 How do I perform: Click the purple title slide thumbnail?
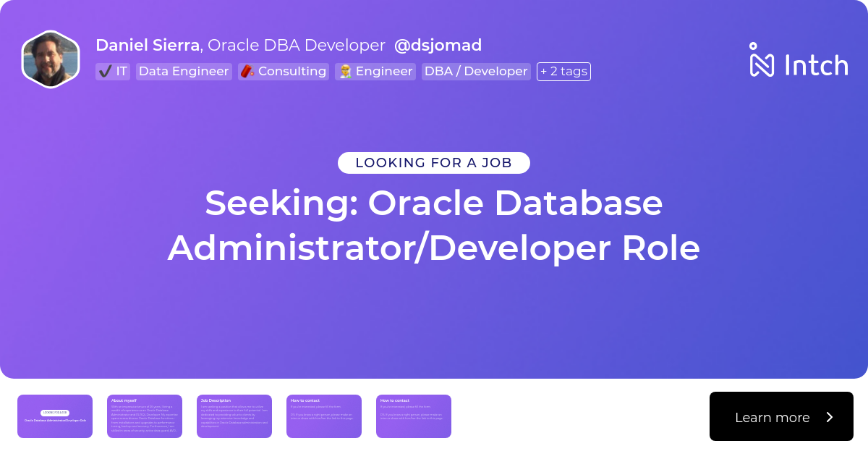pyautogui.click(x=55, y=416)
